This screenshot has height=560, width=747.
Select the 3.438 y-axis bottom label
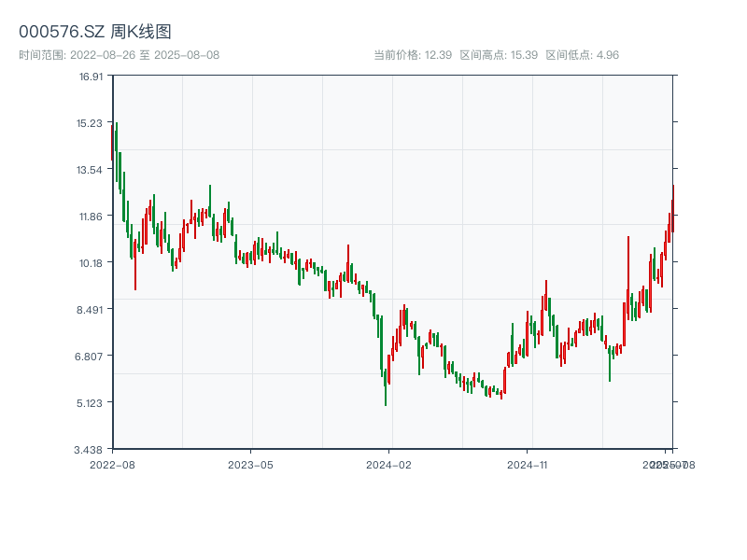pos(91,450)
